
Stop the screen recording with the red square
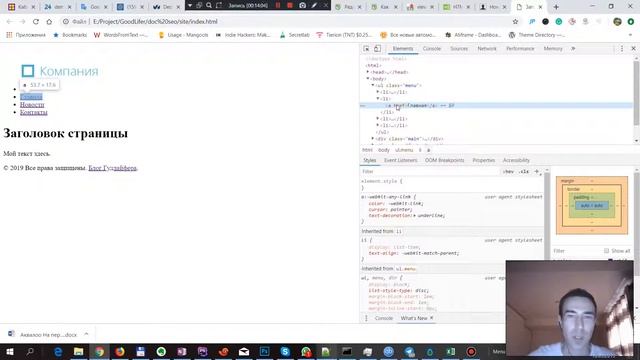tap(290, 5)
